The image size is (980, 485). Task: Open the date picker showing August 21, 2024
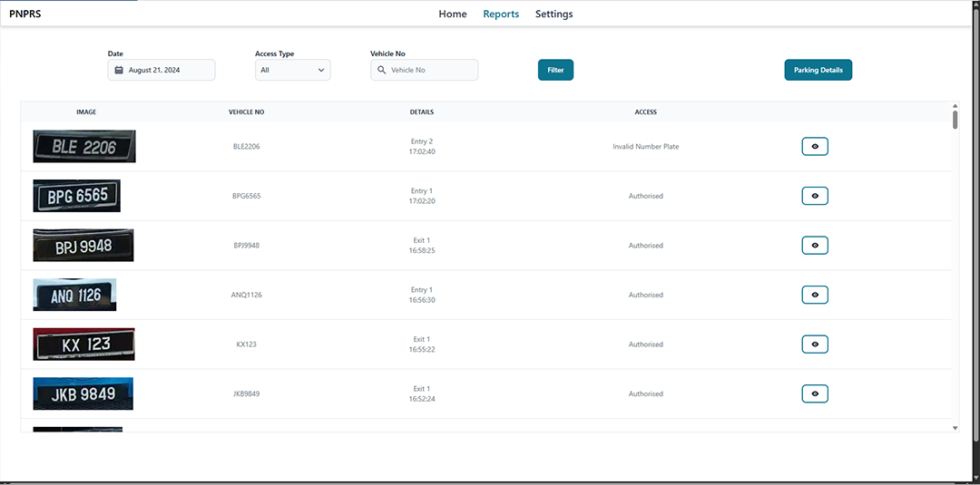pos(162,70)
